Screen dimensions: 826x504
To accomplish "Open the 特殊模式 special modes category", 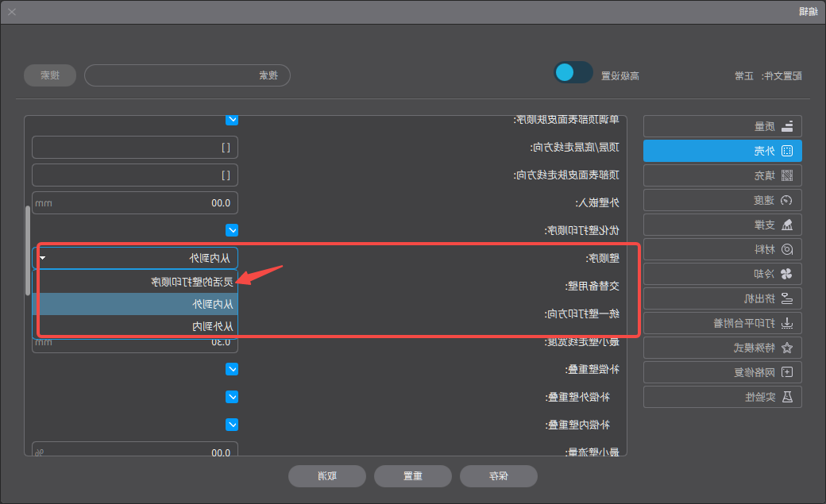I will coord(722,348).
